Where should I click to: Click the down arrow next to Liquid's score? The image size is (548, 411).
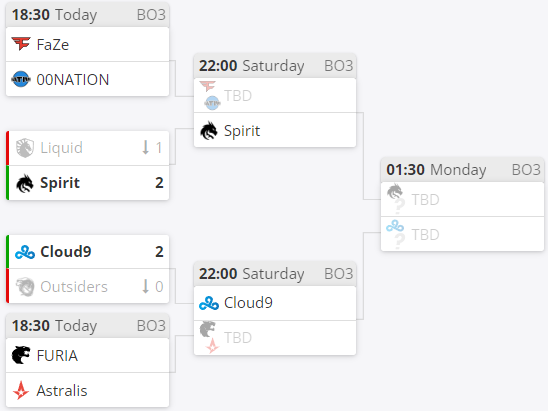coord(146,147)
